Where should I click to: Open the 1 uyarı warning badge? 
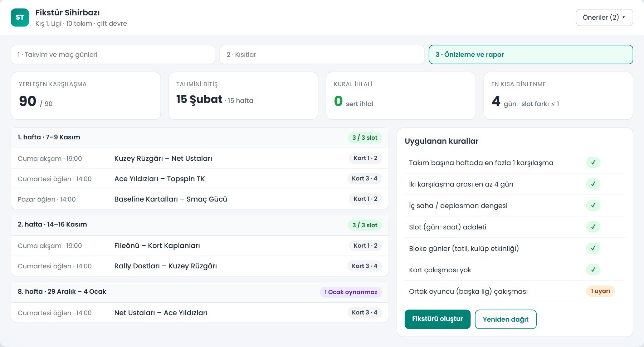[x=600, y=291]
